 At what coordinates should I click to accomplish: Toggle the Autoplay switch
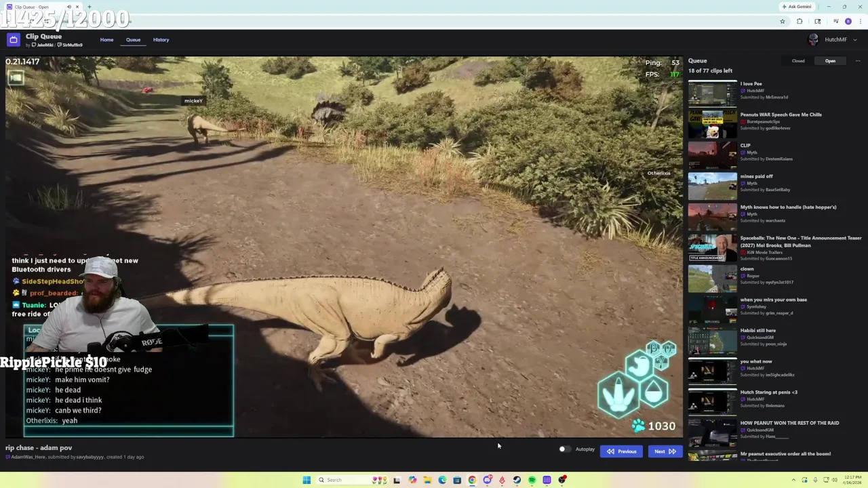point(564,449)
